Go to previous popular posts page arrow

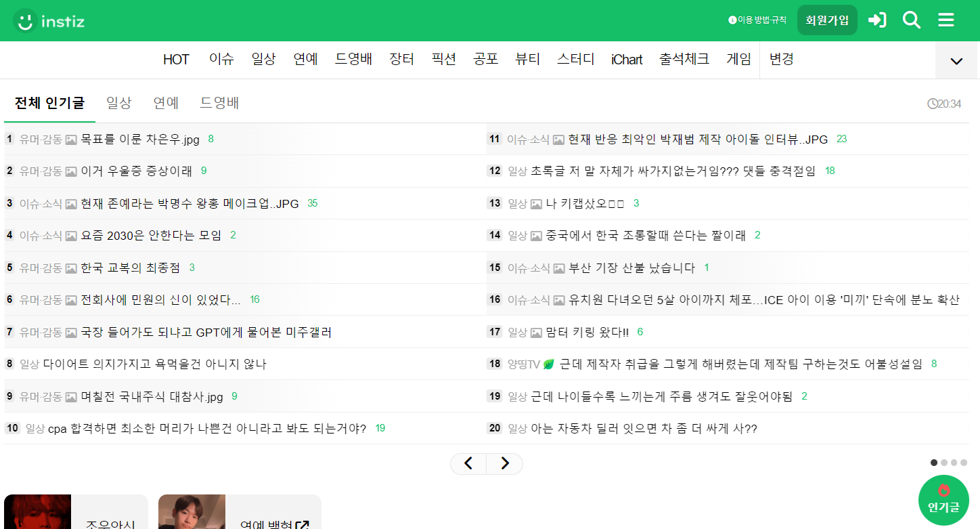coord(468,464)
